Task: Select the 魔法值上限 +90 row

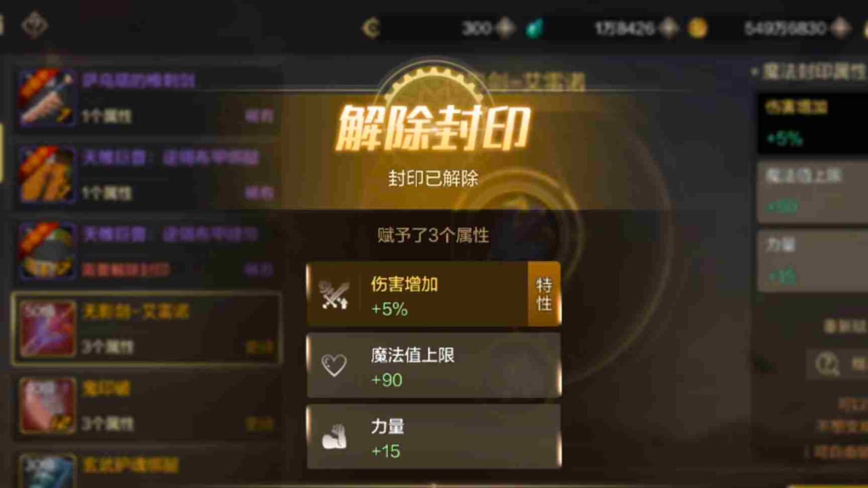Action: pos(433,366)
